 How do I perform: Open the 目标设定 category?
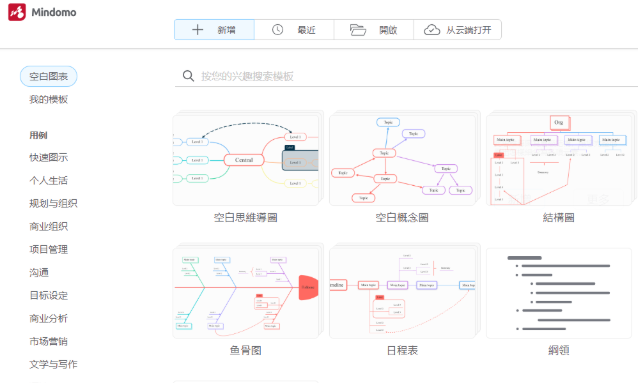pyautogui.click(x=48, y=295)
